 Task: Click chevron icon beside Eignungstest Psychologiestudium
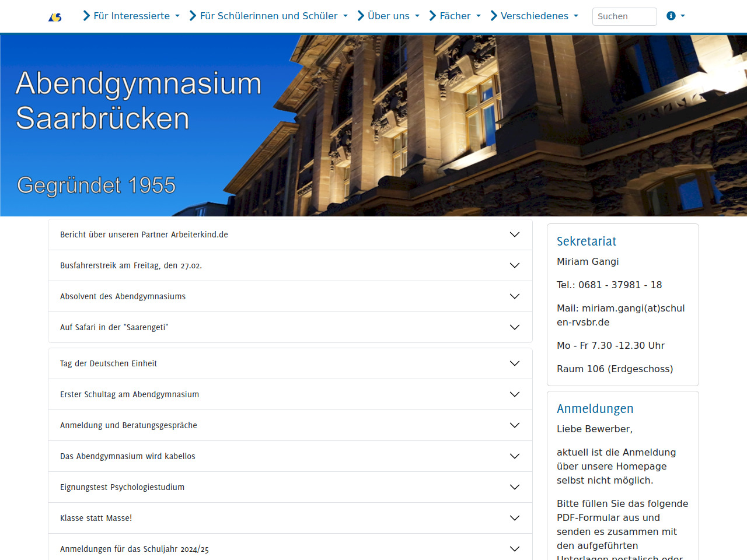pos(514,487)
